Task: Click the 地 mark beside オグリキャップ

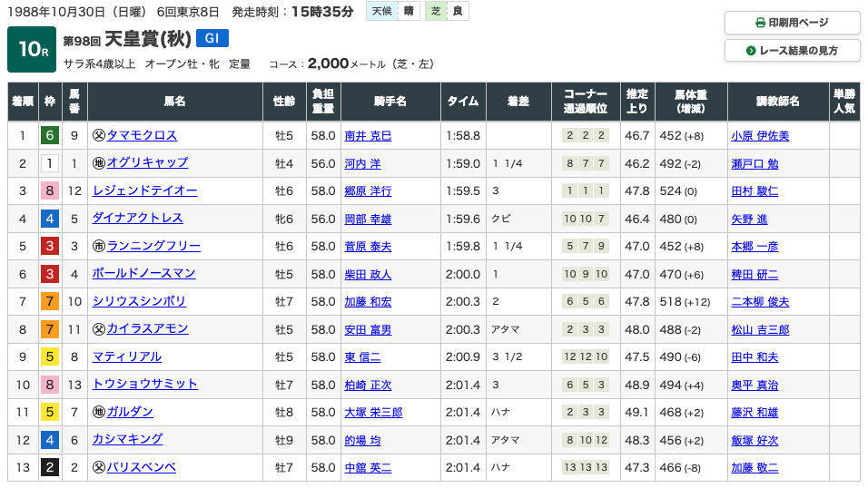Action: coord(99,163)
